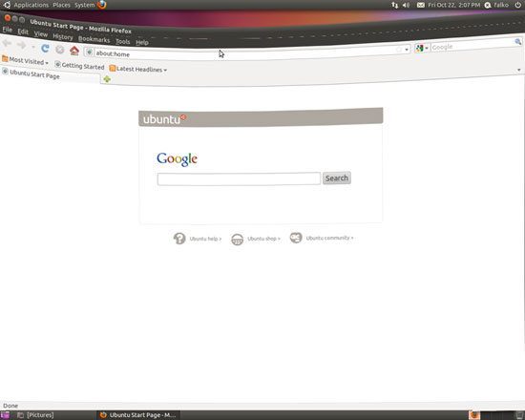Open the falko user menu

(x=497, y=5)
